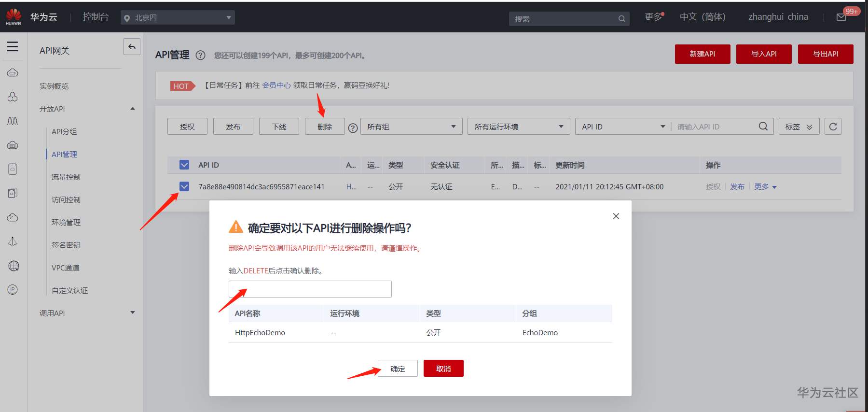Click the API ID 7a8e88e490814dc3ac6955871eace141 text
The image size is (868, 412).
click(262, 187)
